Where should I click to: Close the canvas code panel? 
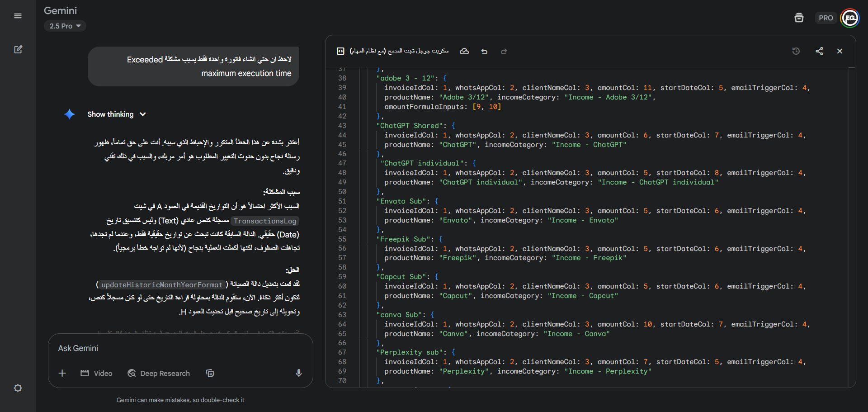pyautogui.click(x=840, y=51)
